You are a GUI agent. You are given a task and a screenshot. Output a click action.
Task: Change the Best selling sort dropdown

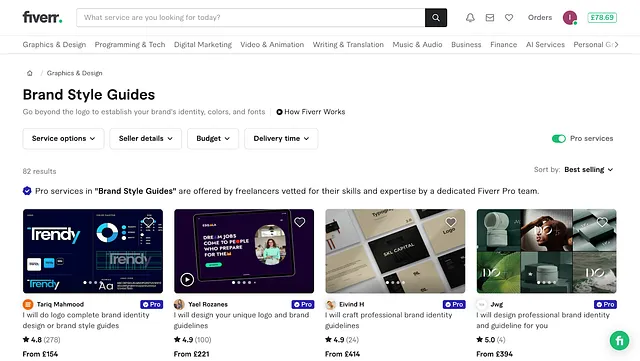[x=589, y=169]
